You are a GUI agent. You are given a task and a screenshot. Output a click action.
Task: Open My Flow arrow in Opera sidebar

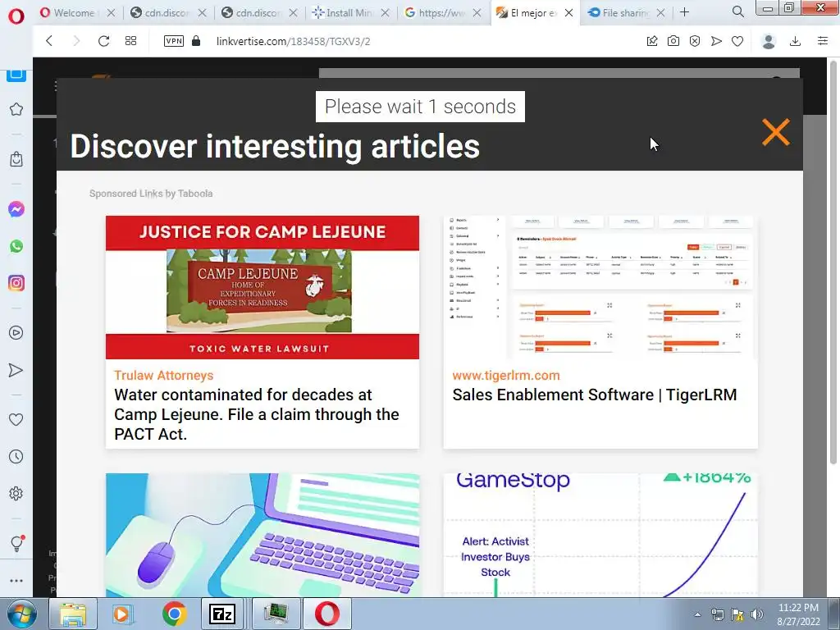pyautogui.click(x=16, y=370)
